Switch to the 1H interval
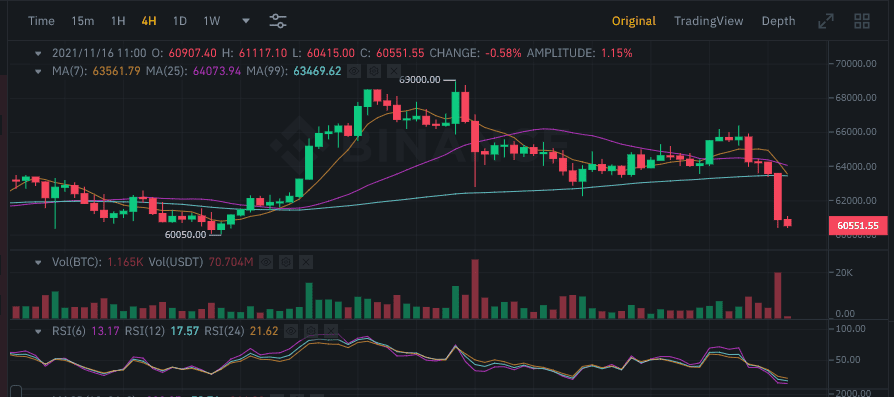894x397 pixels. 118,21
